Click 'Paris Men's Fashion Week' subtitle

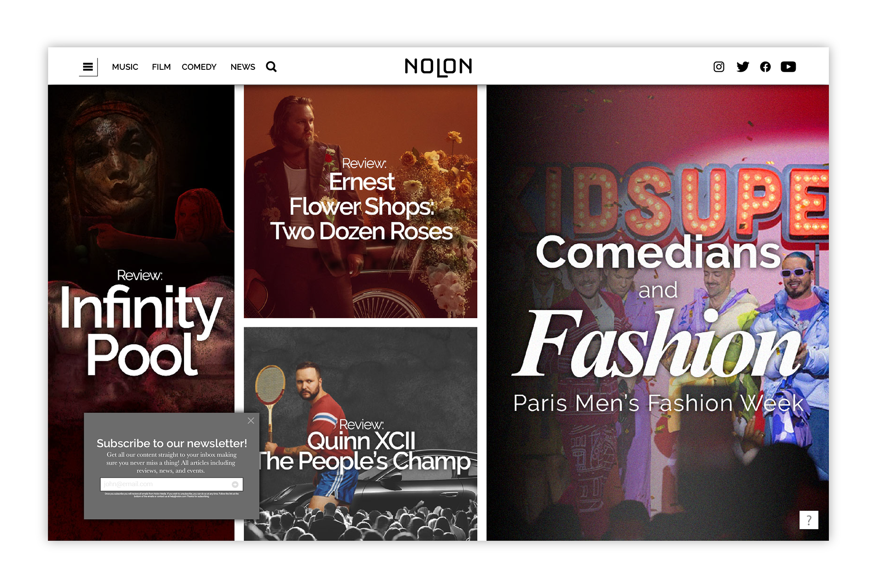658,403
